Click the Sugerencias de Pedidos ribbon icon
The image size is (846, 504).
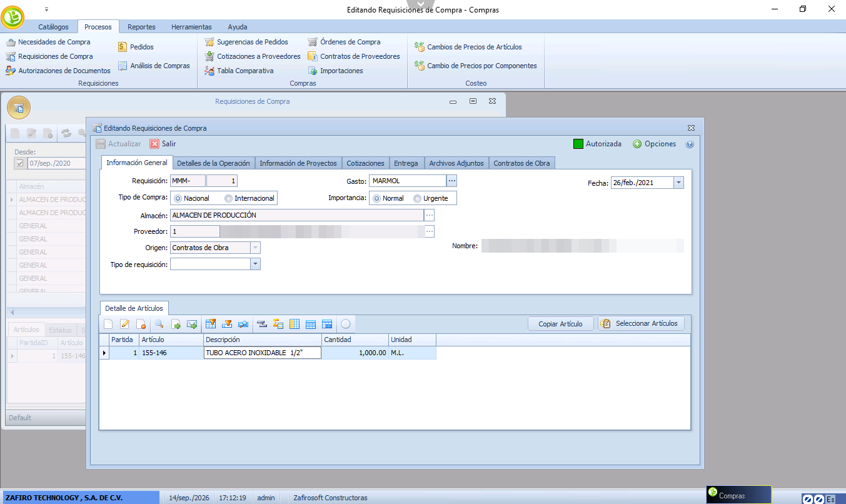tap(210, 42)
